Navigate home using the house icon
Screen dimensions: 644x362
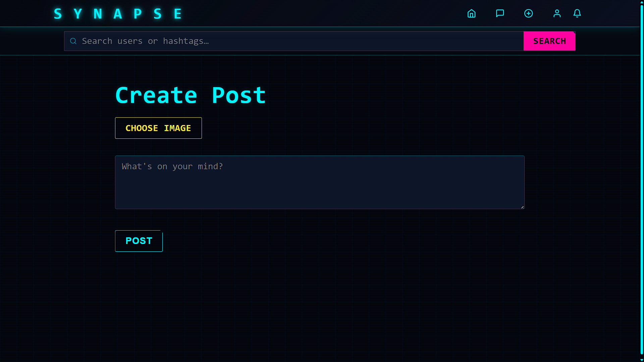click(471, 13)
